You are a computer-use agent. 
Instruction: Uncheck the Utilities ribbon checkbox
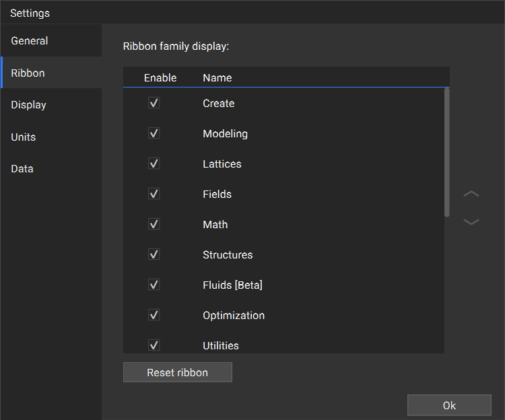(154, 345)
